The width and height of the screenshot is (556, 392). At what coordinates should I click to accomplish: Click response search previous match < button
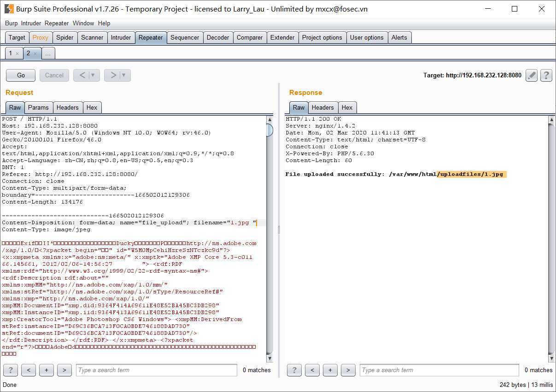[312, 370]
